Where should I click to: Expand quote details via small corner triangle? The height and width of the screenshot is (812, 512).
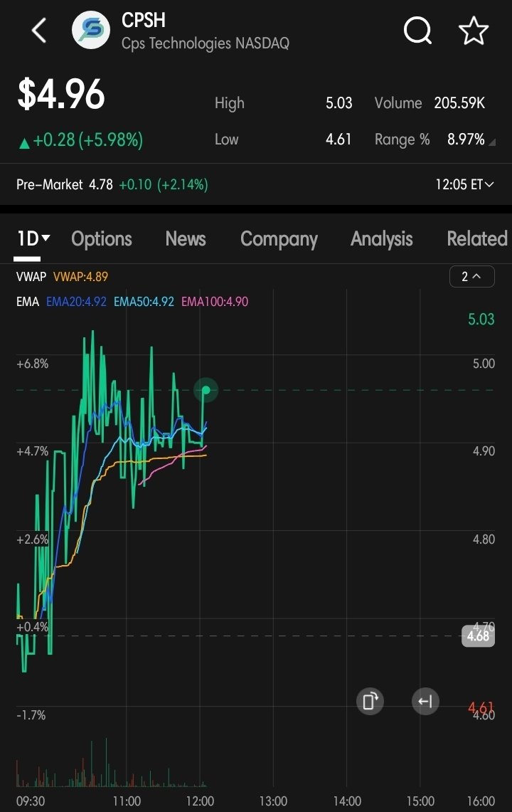pyautogui.click(x=492, y=142)
